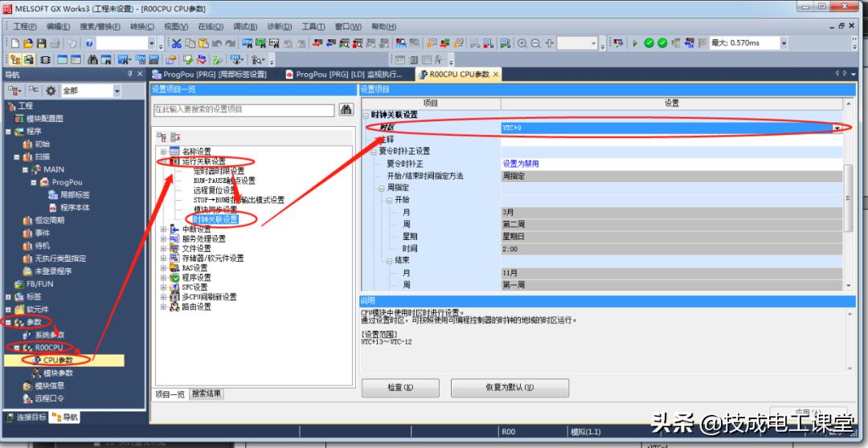This screenshot has width=868, height=448.
Task: Open the 在线(O) menu
Action: (x=211, y=26)
